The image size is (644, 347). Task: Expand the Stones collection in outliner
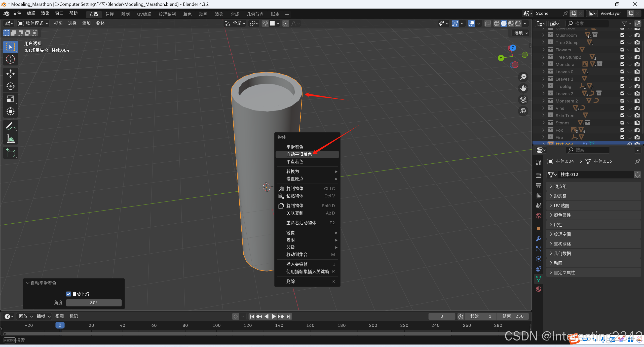[543, 123]
